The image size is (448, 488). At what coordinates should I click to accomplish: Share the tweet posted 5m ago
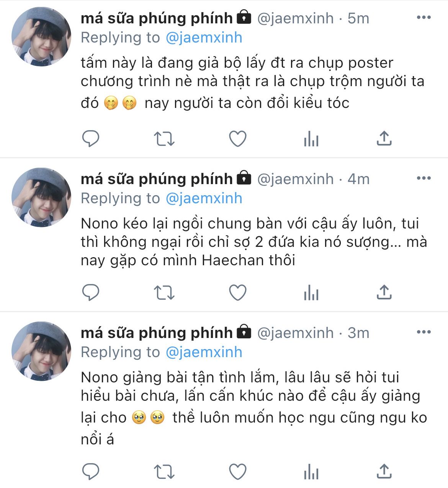(384, 138)
